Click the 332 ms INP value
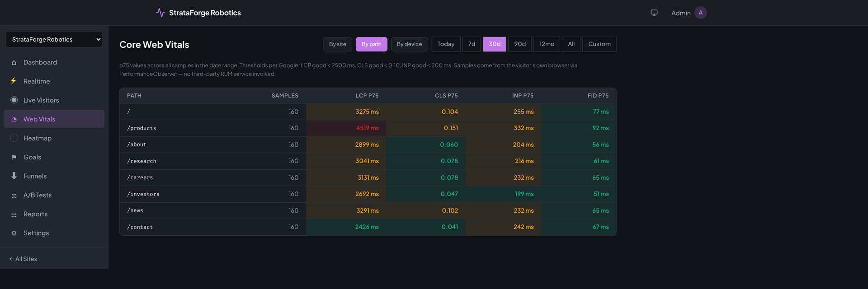Viewport: 868px width, 289px height. coord(524,128)
